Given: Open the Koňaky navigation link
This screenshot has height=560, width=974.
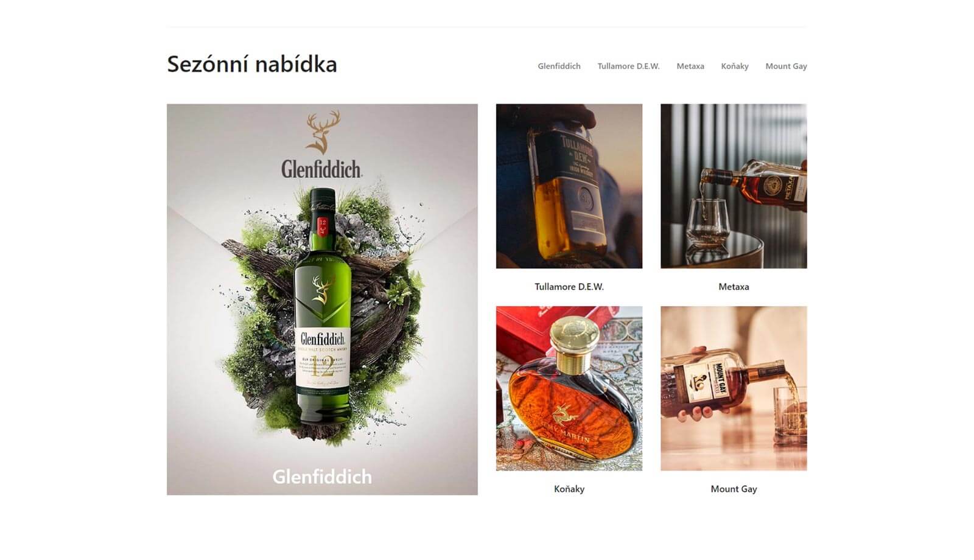Looking at the screenshot, I should [735, 66].
